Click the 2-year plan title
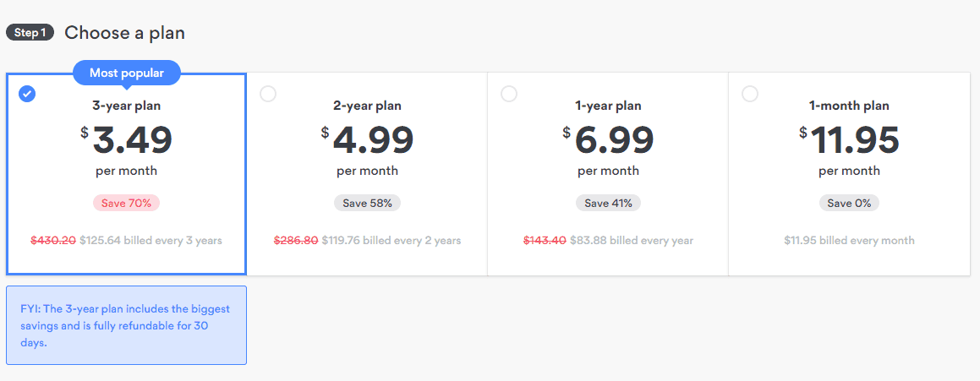The width and height of the screenshot is (980, 381). click(x=367, y=106)
